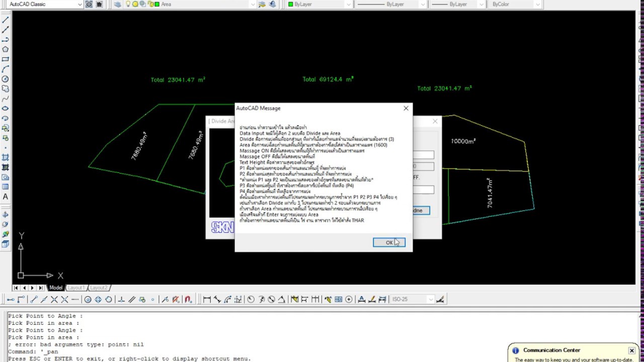The image size is (644, 362).
Task: Select the Polygon draw tool
Action: [x=6, y=49]
